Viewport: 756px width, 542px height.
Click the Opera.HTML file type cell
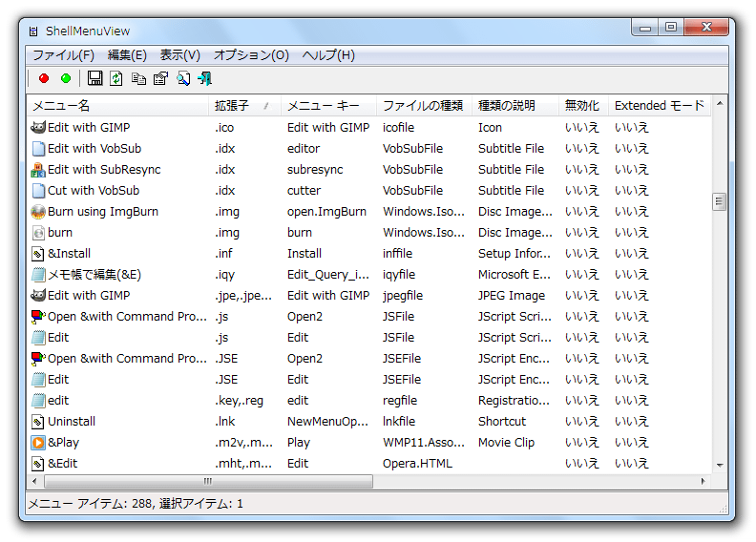tap(417, 464)
